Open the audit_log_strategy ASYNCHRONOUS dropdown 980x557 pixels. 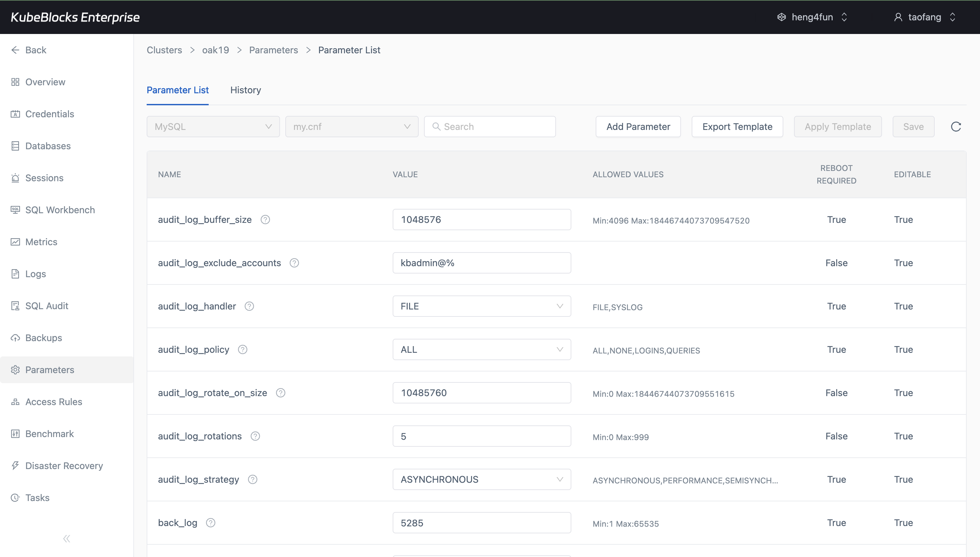point(482,479)
